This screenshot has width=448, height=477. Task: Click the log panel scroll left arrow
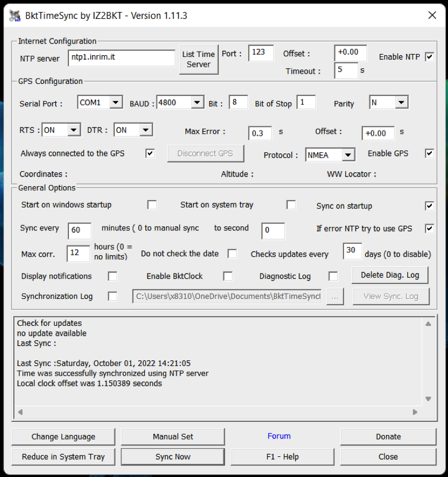click(x=20, y=412)
